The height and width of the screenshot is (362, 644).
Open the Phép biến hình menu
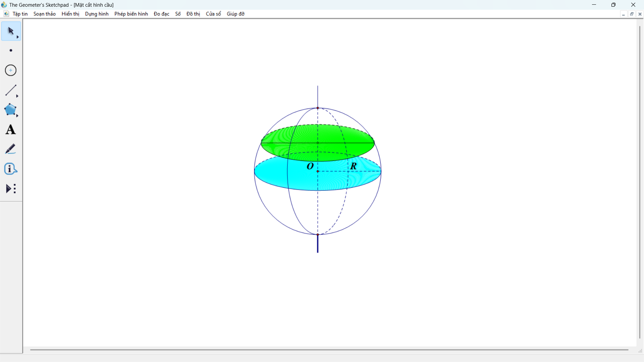131,14
